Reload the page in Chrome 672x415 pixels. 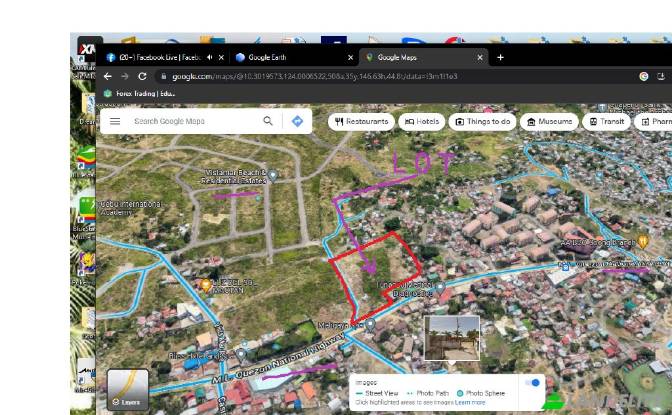tap(143, 76)
